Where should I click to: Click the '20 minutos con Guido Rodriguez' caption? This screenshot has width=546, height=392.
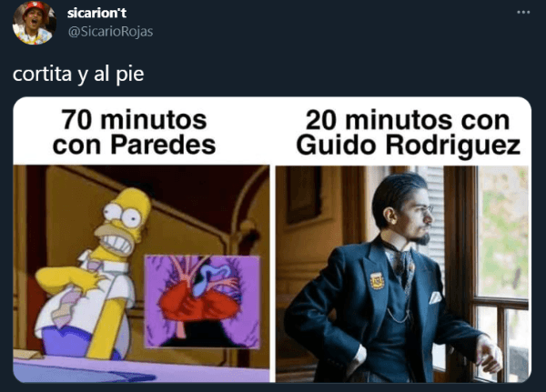(408, 132)
